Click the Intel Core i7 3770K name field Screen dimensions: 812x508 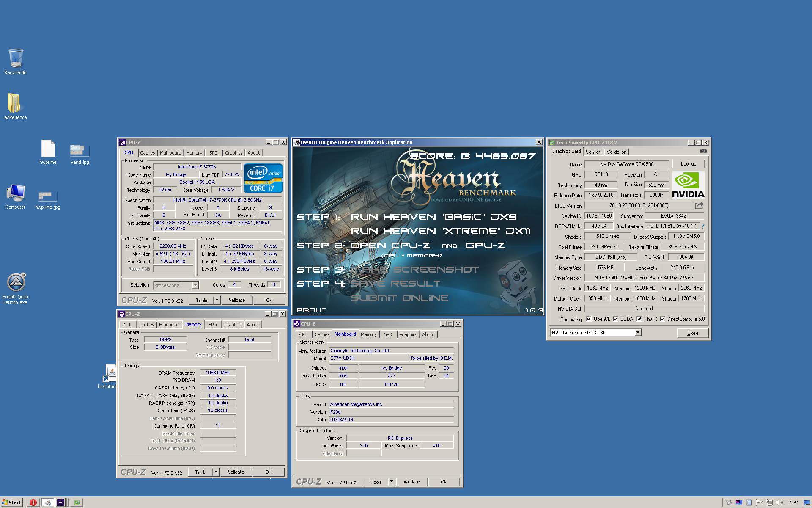click(x=197, y=167)
